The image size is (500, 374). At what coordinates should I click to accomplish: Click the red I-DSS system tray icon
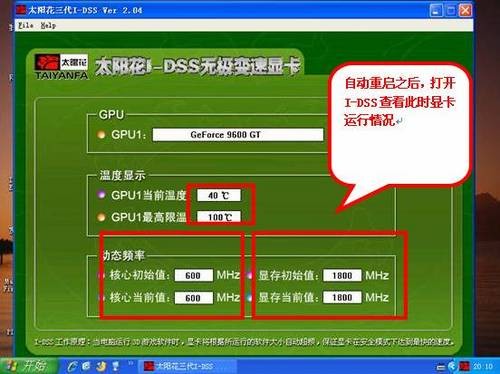point(464,367)
